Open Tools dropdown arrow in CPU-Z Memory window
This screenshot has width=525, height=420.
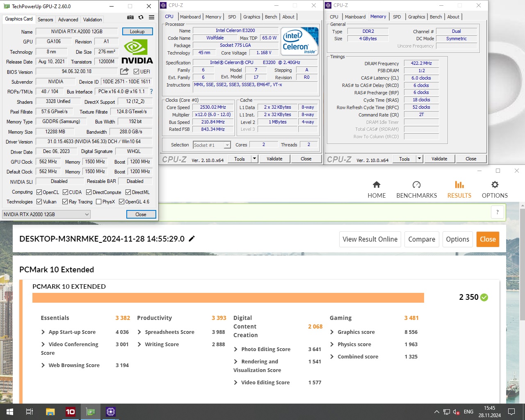click(419, 159)
